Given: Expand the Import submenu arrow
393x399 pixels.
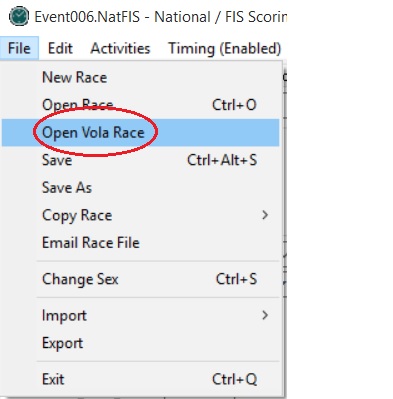Looking at the screenshot, I should tap(265, 315).
